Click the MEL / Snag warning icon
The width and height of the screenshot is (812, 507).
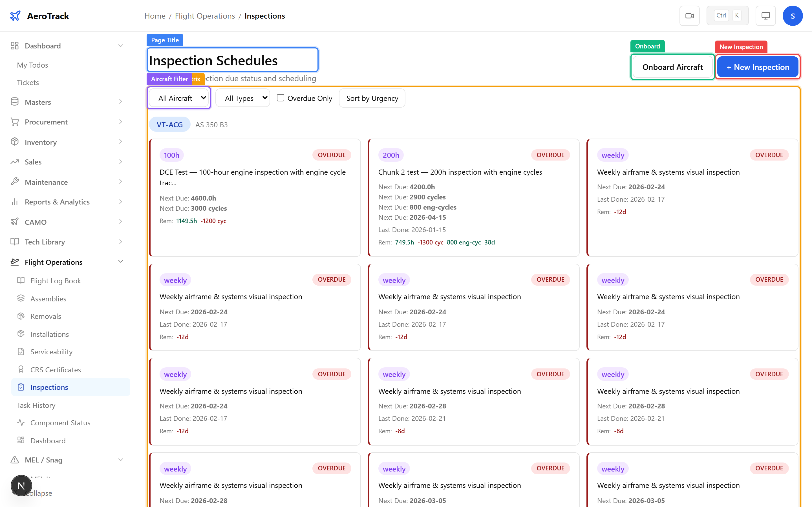14,460
